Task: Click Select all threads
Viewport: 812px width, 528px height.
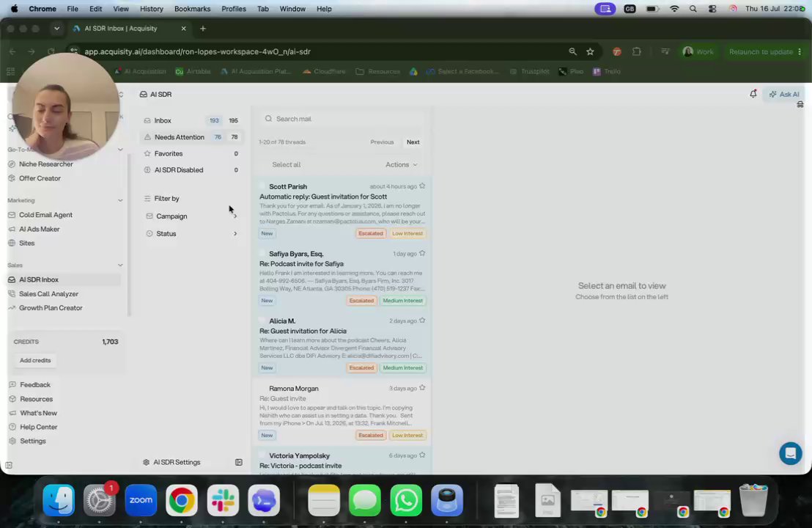Action: coord(286,165)
